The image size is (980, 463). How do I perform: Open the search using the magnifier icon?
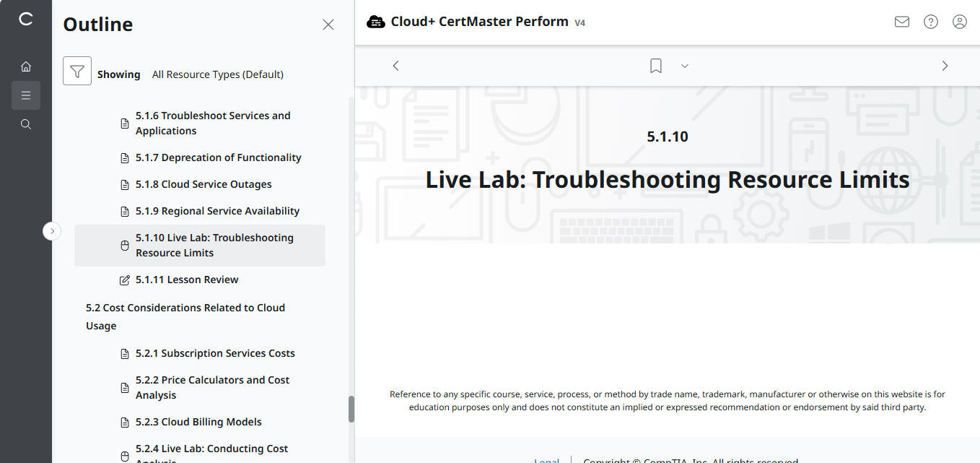pos(26,124)
